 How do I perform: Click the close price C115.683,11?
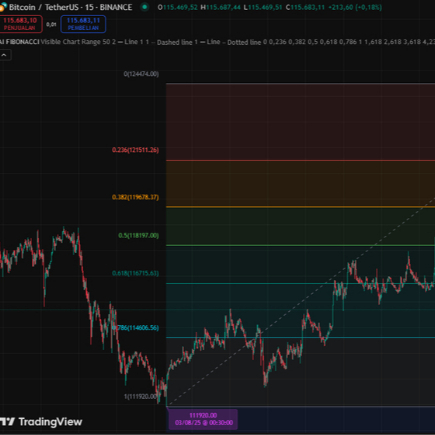pyautogui.click(x=305, y=7)
